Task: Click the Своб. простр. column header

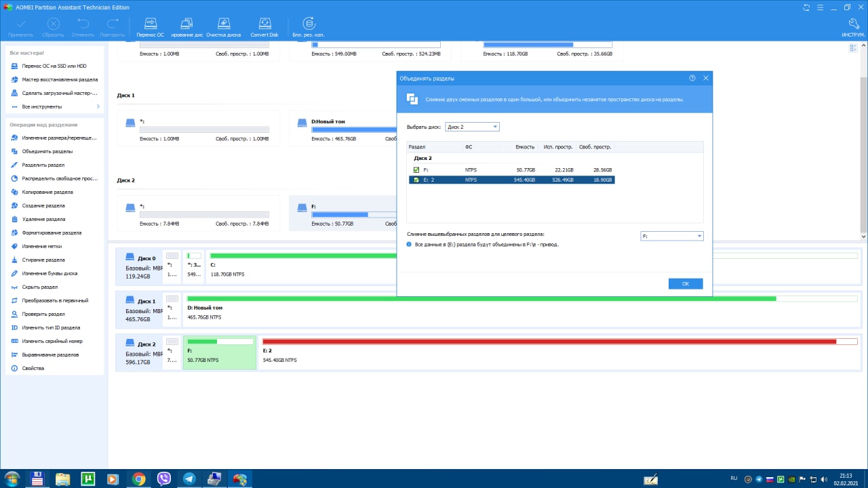Action: (595, 146)
